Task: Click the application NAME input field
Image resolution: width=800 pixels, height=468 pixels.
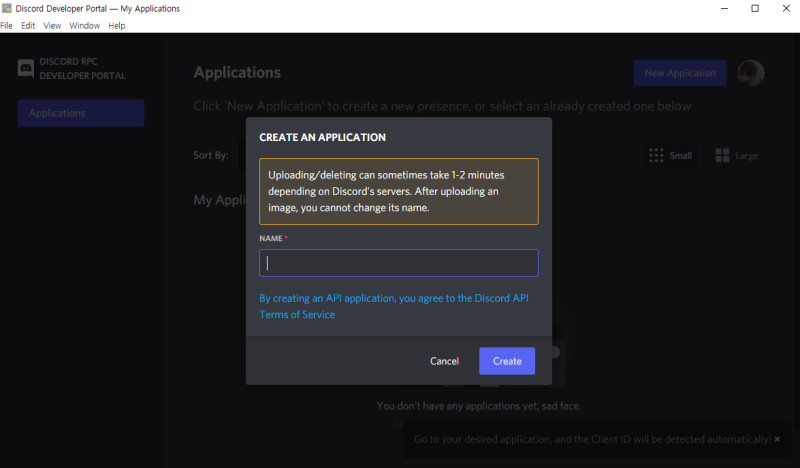Action: 398,263
